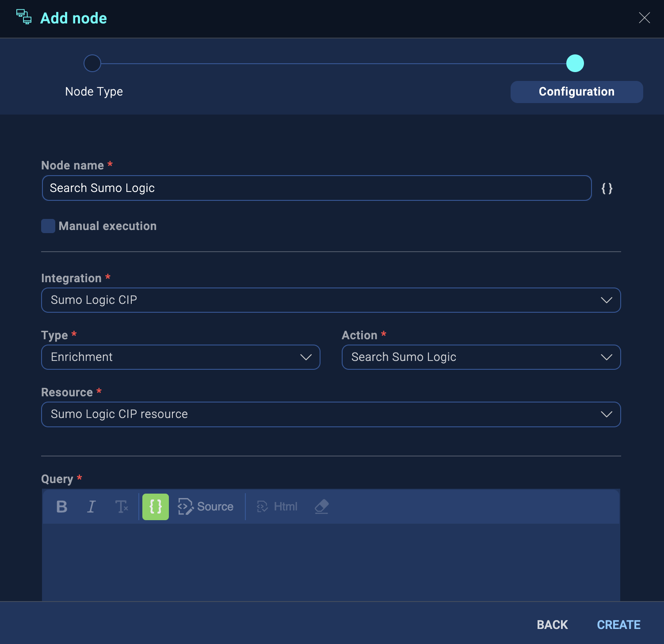This screenshot has width=664, height=644.
Task: Toggle bold formatting in the Query editor
Action: [62, 507]
